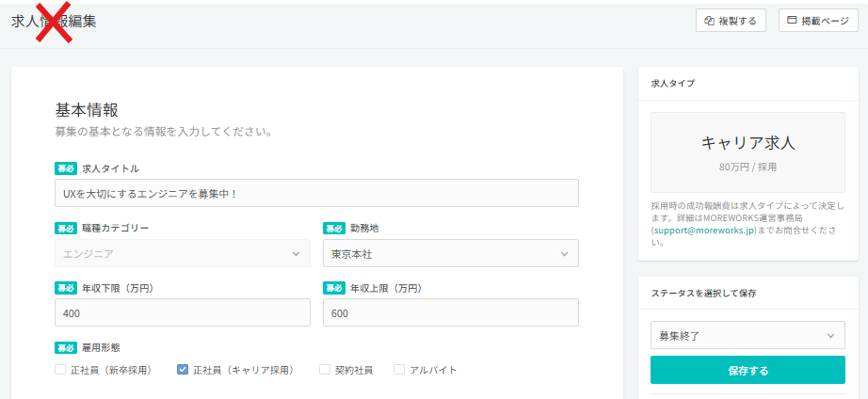Uncheck 正社員（キャリア採用） checkbox

tap(183, 370)
